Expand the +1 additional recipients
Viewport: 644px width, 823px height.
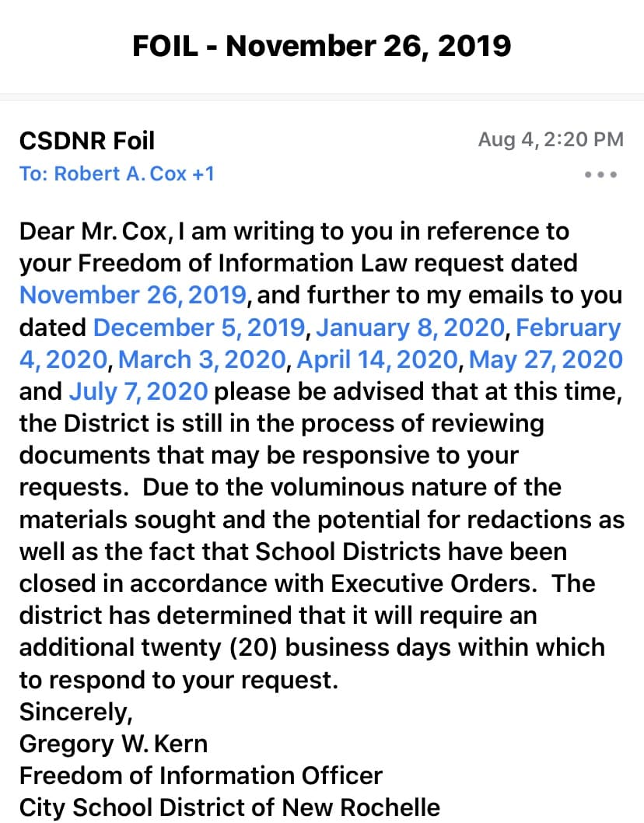[x=203, y=173]
